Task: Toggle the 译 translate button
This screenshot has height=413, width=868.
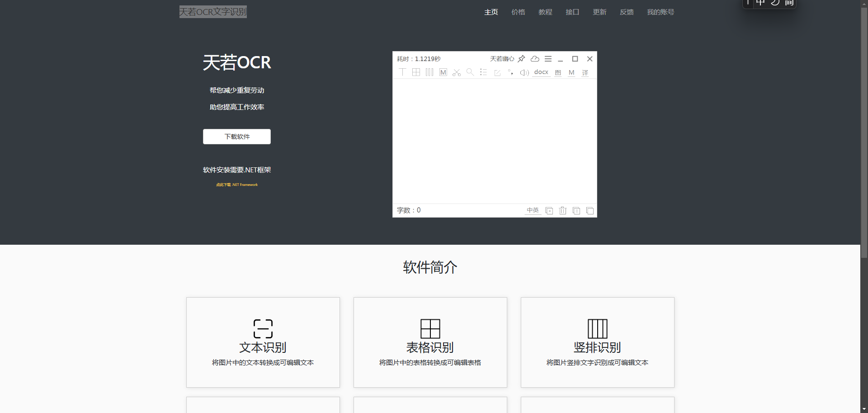Action: pyautogui.click(x=585, y=73)
